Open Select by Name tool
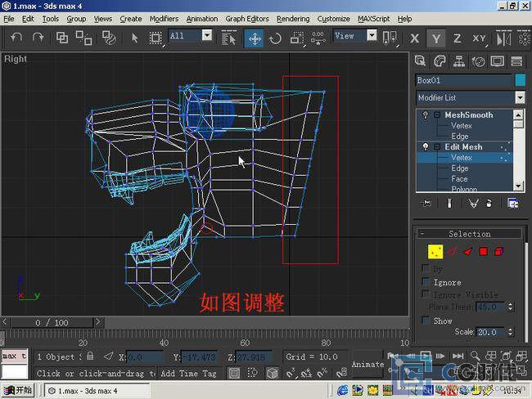Viewport: 532px width, 399px height. coord(228,38)
